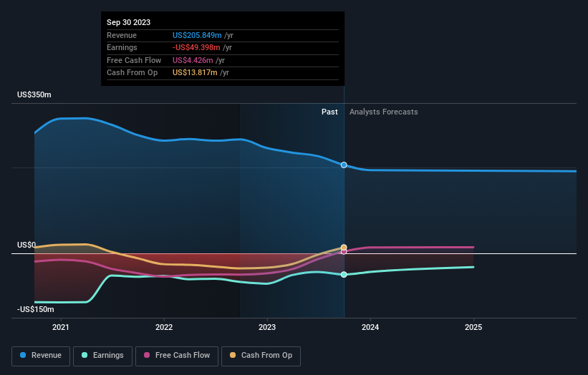Click the 2024 x-axis label

[370, 328]
